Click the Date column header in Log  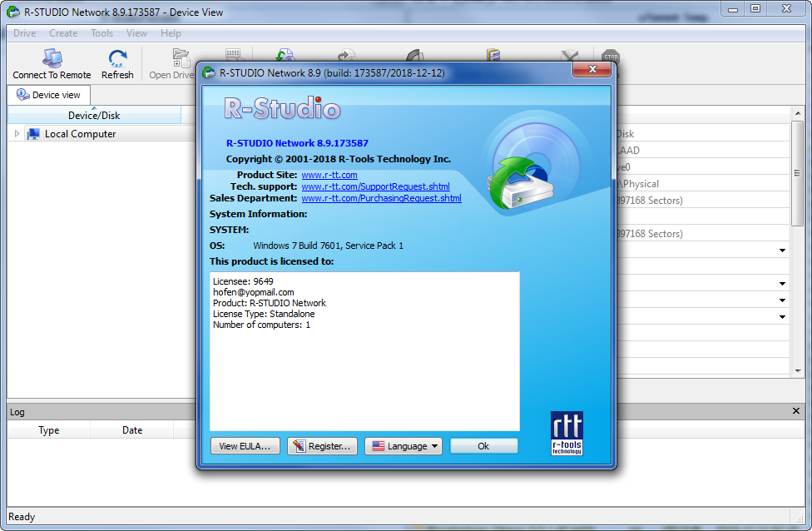pyautogui.click(x=132, y=430)
